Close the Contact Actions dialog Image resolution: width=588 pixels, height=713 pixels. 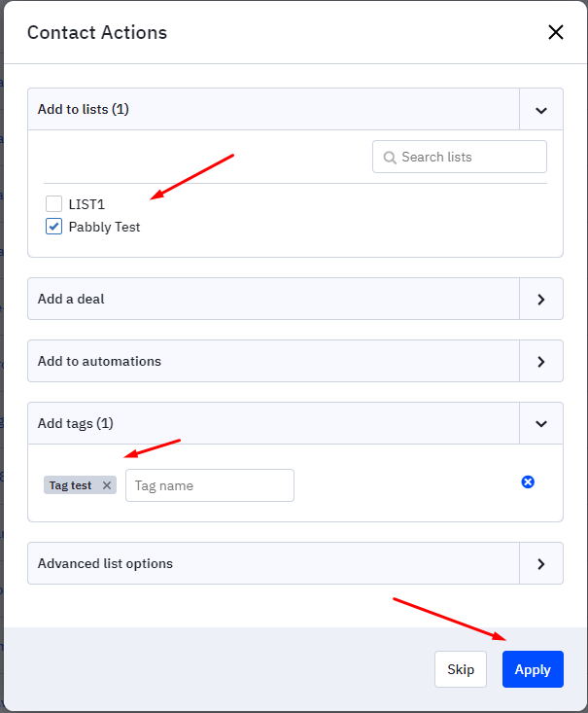pos(555,32)
